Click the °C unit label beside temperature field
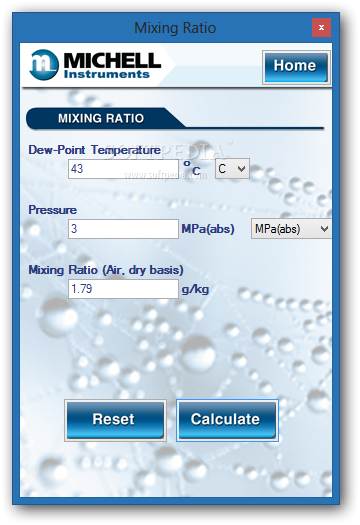360x525 pixels. click(x=192, y=168)
